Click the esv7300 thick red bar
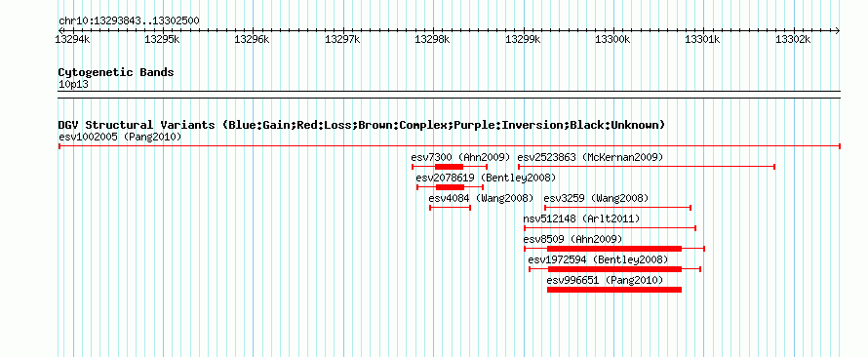Image resolution: width=868 pixels, height=357 pixels. pos(449,167)
